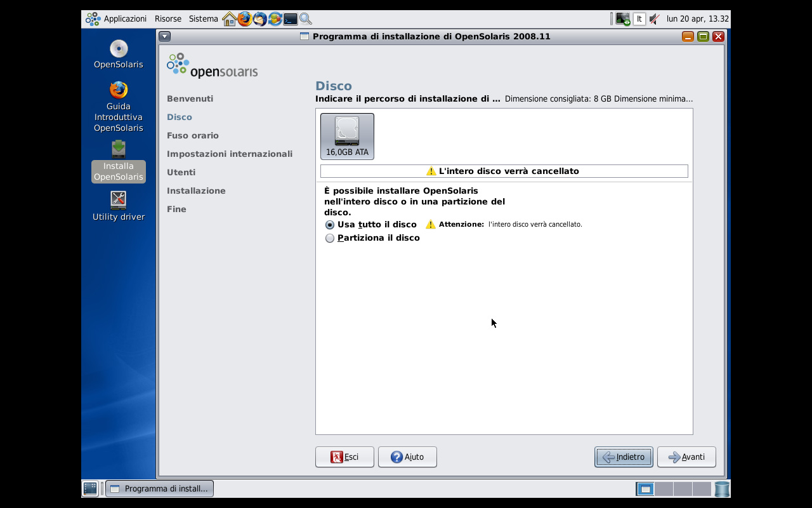Click the Fine step in sidebar
This screenshot has width=812, height=508.
click(x=176, y=210)
